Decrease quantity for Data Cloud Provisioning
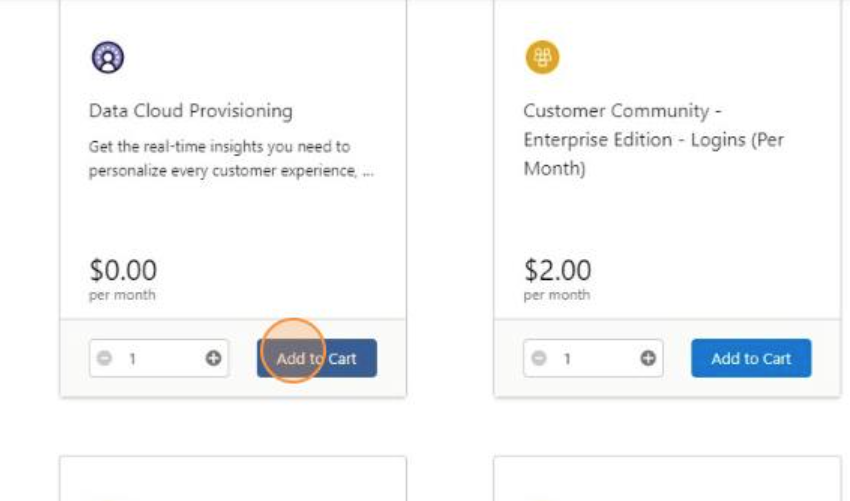This screenshot has width=850, height=501. click(104, 358)
